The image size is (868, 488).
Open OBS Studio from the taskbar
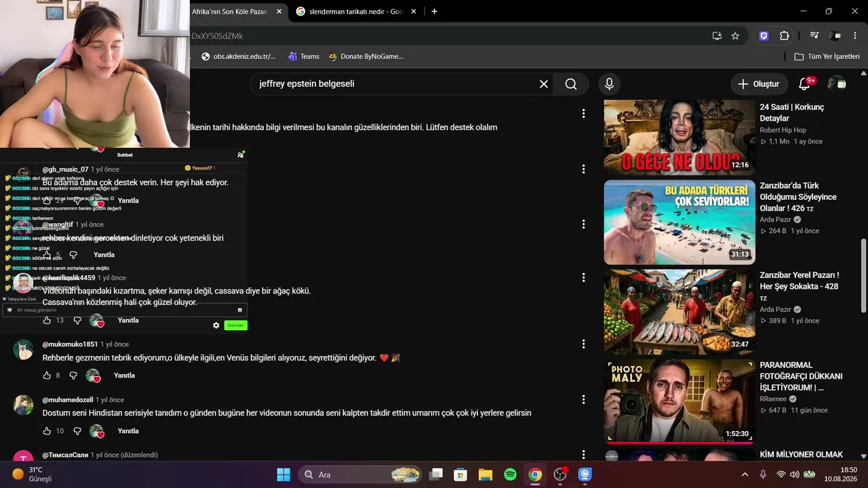(560, 474)
